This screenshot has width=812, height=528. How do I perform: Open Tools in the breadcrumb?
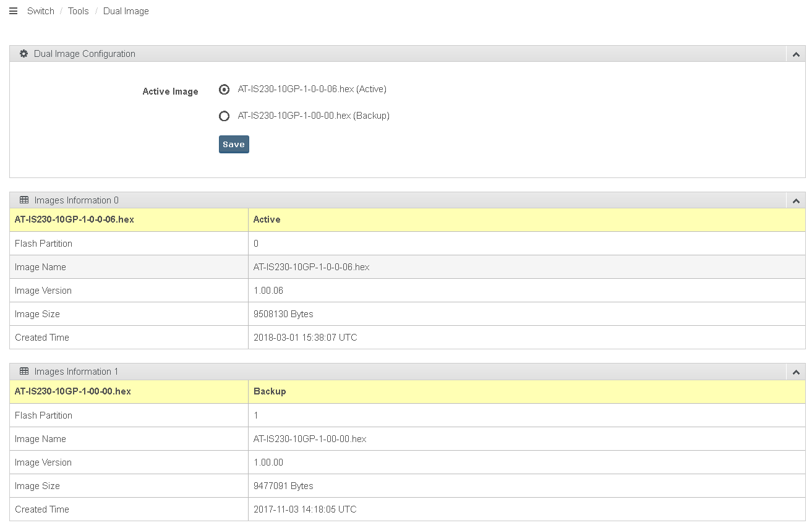click(79, 11)
